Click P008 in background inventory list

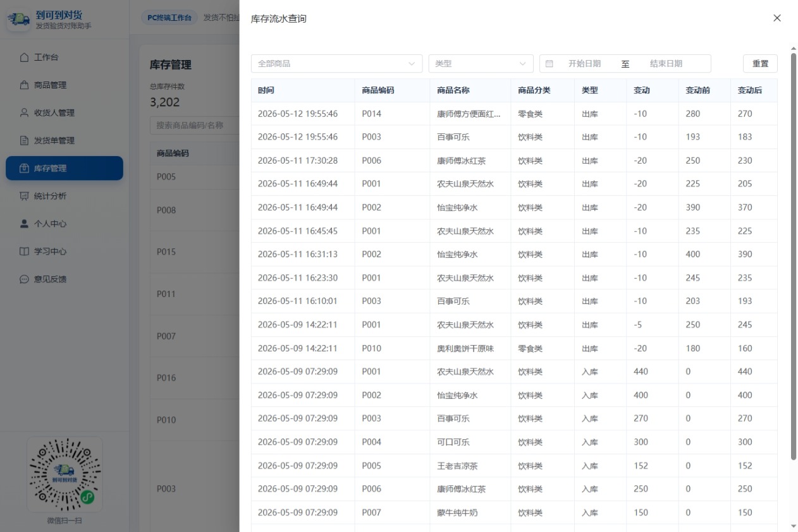(x=166, y=210)
